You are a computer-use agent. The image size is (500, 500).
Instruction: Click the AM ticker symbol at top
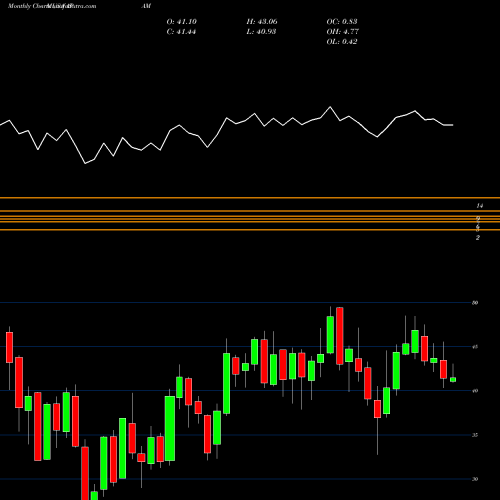pos(146,6)
